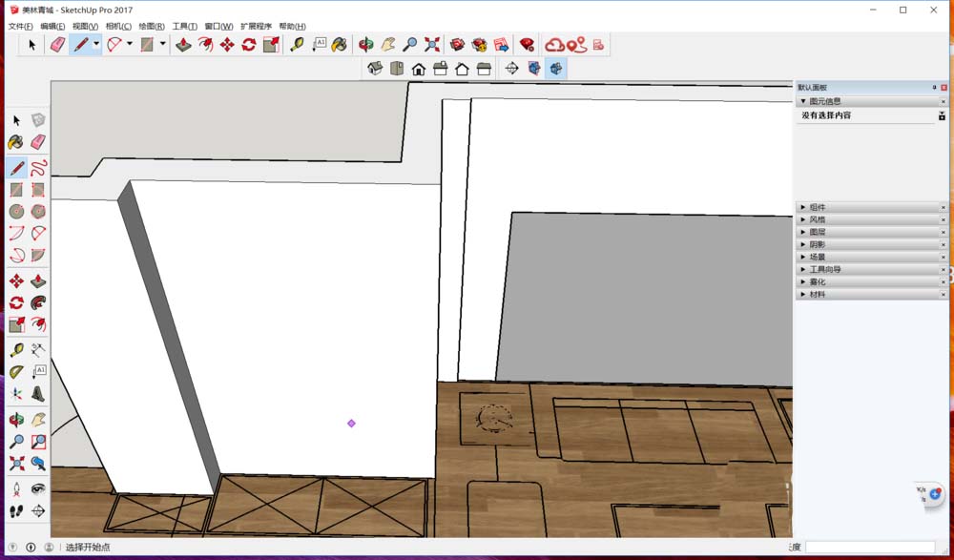Click the 量度 measurement input field
954x560 pixels.
click(x=870, y=547)
